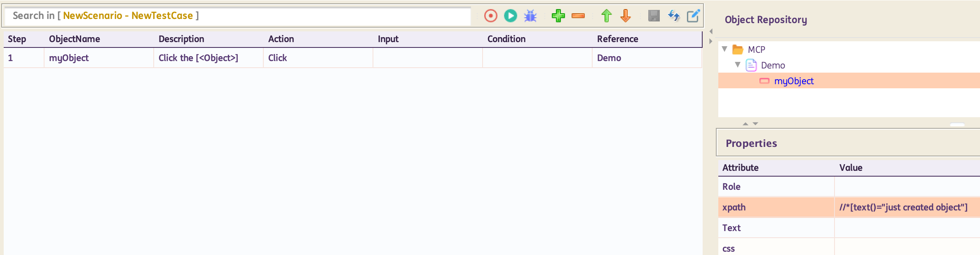Start debugging with the blue bug icon
The height and width of the screenshot is (255, 980).
pos(530,16)
